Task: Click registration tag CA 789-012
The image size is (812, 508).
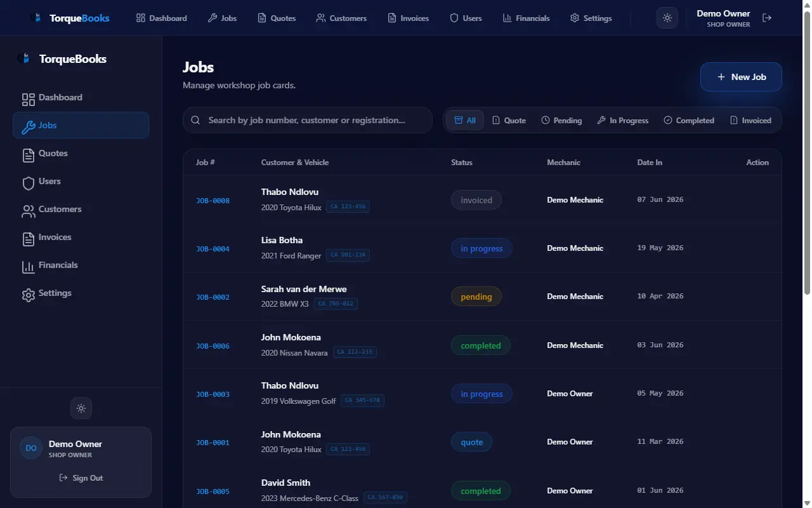Action: (x=336, y=304)
